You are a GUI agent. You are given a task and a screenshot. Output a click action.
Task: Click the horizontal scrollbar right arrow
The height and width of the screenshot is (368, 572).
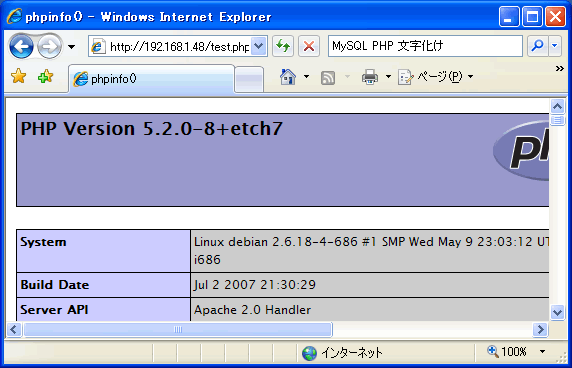click(x=540, y=330)
